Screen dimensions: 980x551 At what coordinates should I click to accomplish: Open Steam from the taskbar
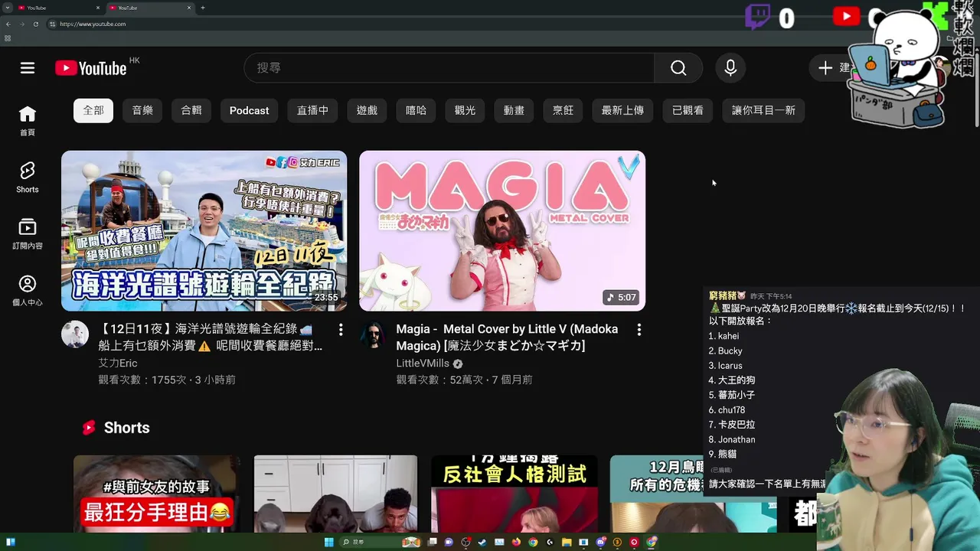482,543
